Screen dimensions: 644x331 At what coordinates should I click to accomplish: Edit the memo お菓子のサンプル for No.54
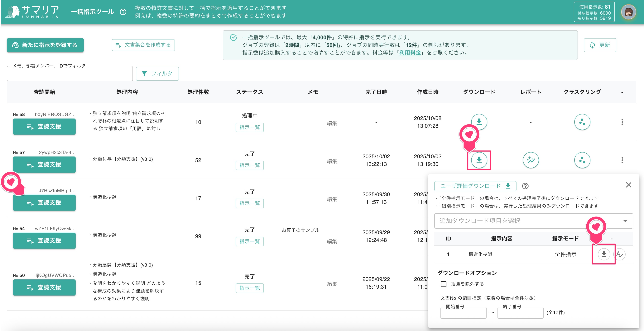(332, 241)
